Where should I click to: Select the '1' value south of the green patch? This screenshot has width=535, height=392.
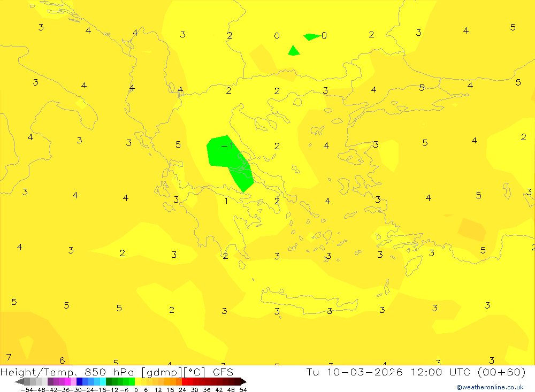point(226,201)
